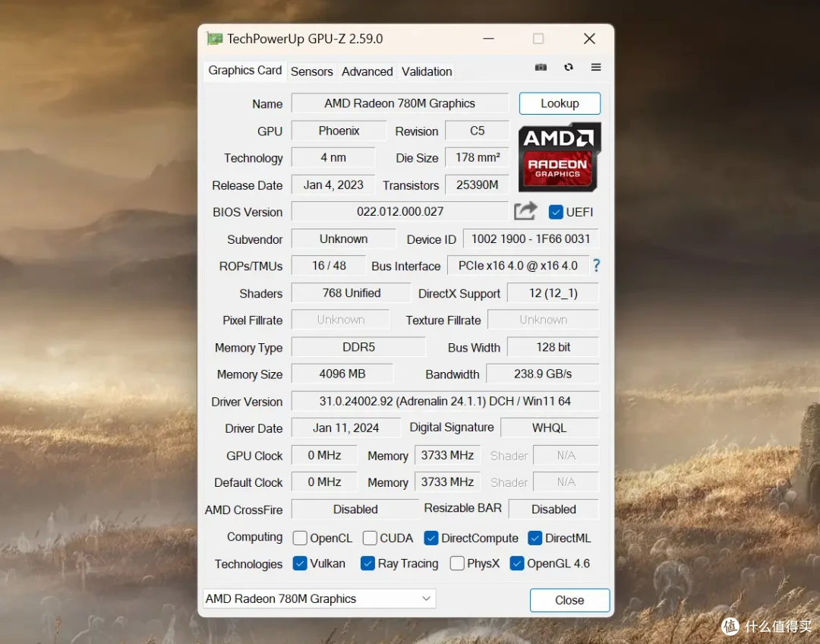
Task: Click the BIOS Version field 022.012.000.027
Action: coord(399,211)
